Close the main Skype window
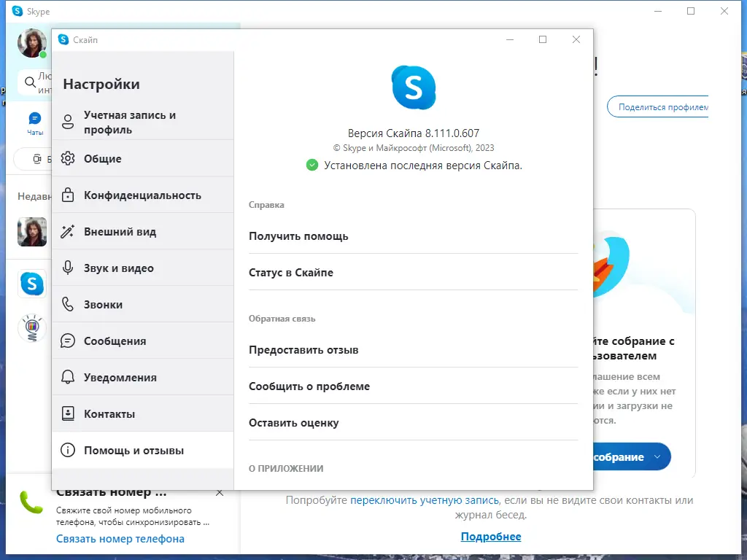747x560 pixels. (724, 11)
